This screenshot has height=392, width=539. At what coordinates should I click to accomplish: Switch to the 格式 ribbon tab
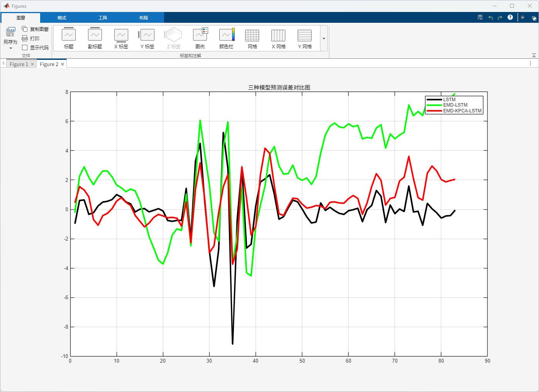pos(62,18)
